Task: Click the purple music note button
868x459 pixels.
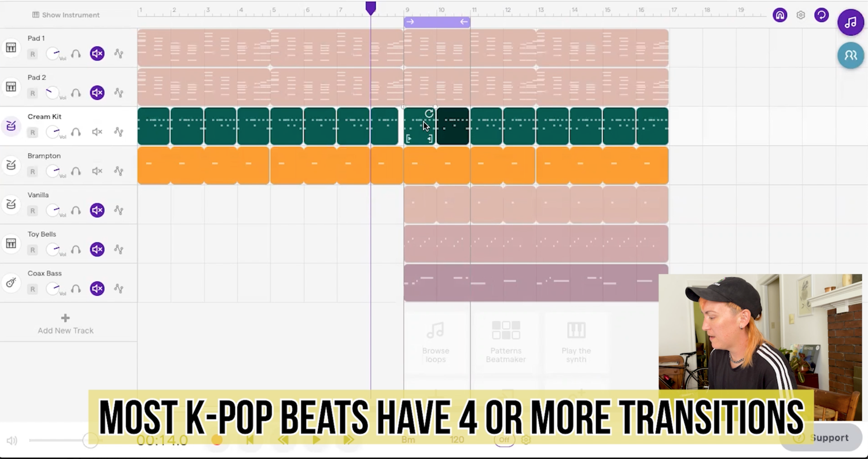Action: pos(850,23)
